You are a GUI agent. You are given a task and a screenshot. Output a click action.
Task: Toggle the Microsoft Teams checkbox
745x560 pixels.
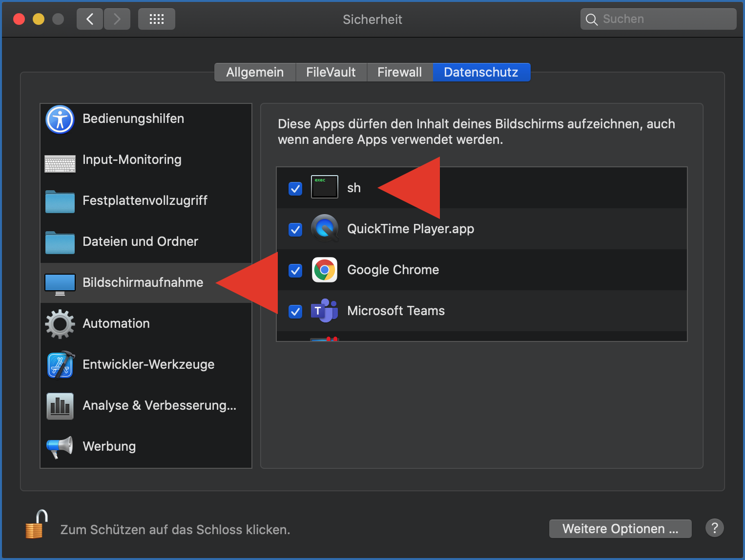295,311
